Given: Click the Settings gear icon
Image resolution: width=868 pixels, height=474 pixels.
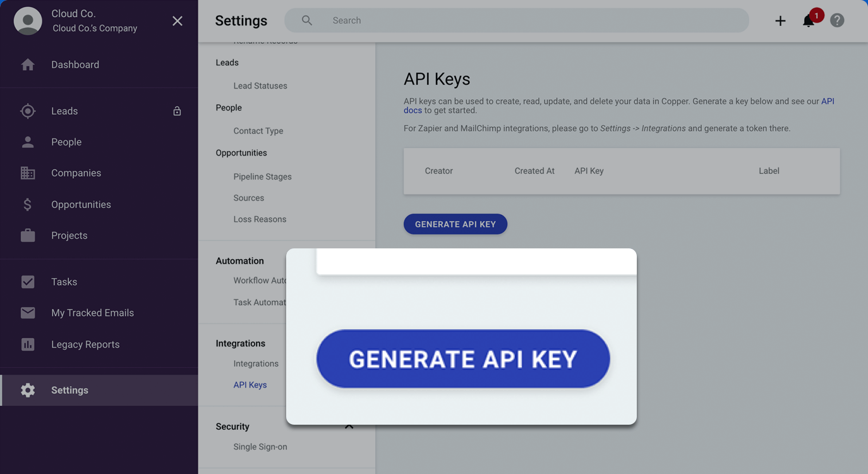Looking at the screenshot, I should coord(28,390).
